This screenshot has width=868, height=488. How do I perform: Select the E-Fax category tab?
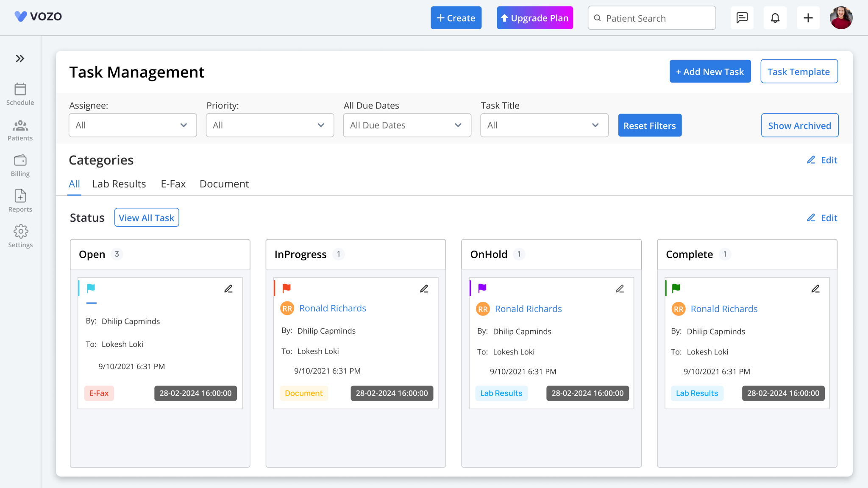point(173,184)
